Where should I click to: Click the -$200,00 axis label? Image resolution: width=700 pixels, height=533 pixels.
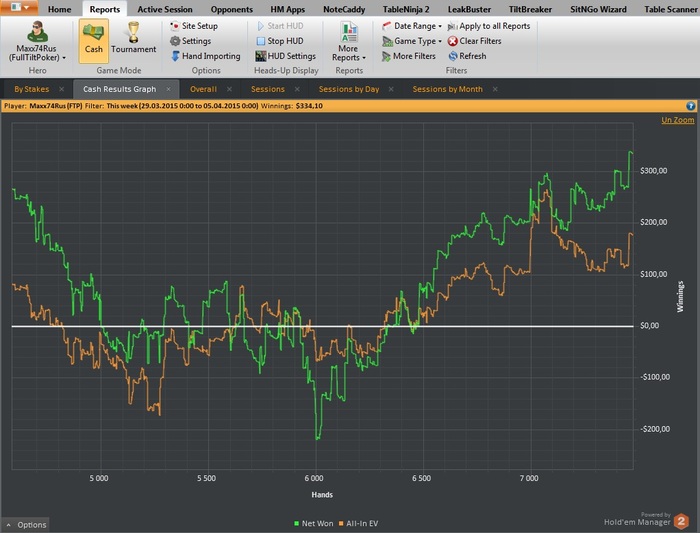tap(655, 429)
